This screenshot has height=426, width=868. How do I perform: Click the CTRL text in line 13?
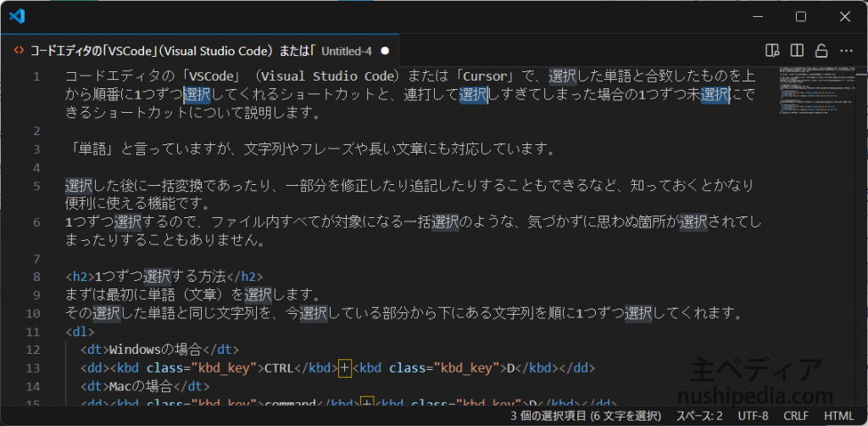(280, 367)
